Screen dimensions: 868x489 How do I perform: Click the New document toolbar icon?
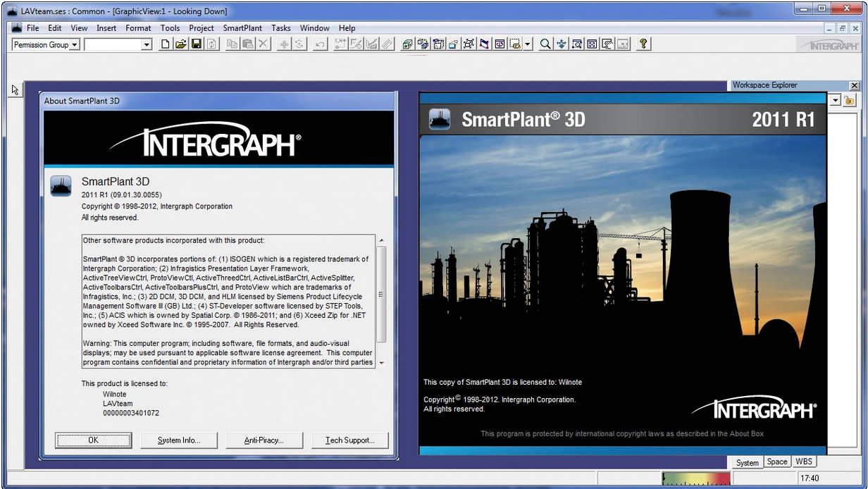(x=166, y=44)
